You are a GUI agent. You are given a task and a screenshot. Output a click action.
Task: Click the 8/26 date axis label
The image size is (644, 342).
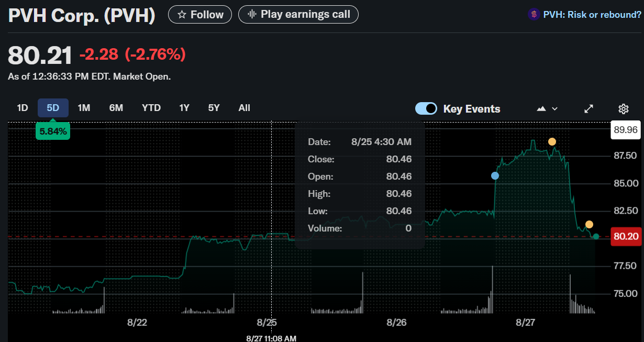pyautogui.click(x=397, y=322)
